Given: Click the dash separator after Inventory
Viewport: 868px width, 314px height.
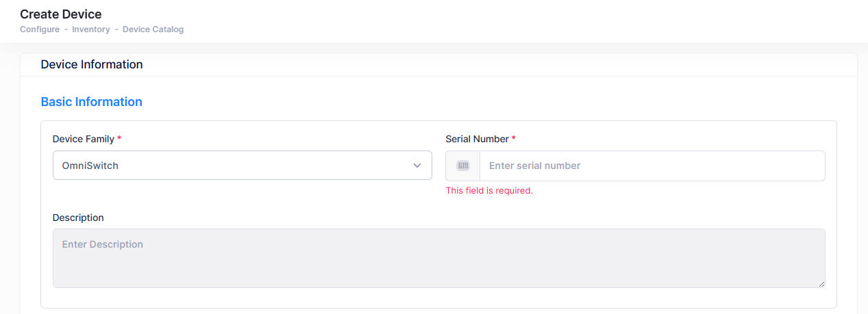Looking at the screenshot, I should point(116,29).
